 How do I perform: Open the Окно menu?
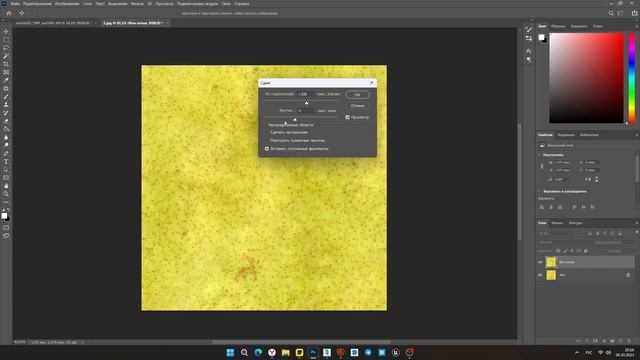pos(226,4)
